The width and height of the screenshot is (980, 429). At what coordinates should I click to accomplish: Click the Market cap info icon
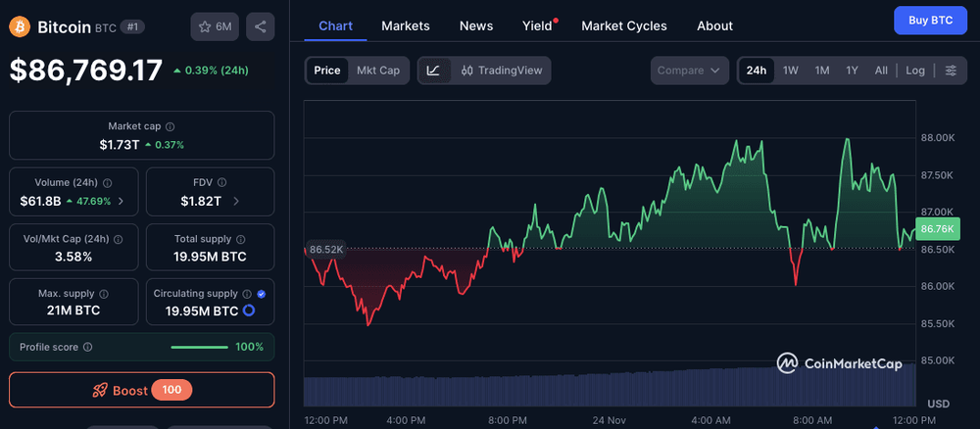tap(171, 126)
